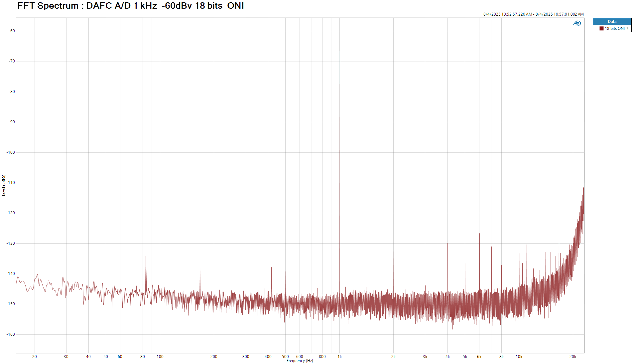The height and width of the screenshot is (364, 633).
Task: Click the measurement timestamp above the graph
Action: (x=533, y=14)
